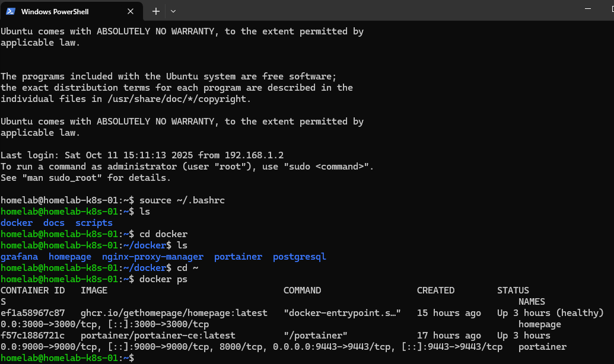Click the 'Last login: Sat Oct 11' line

tap(142, 155)
